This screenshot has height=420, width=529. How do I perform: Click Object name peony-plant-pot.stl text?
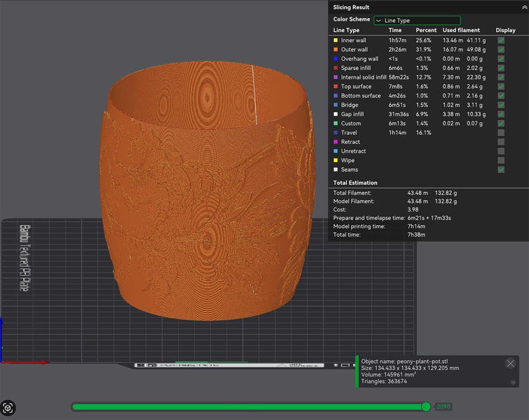[x=404, y=361]
